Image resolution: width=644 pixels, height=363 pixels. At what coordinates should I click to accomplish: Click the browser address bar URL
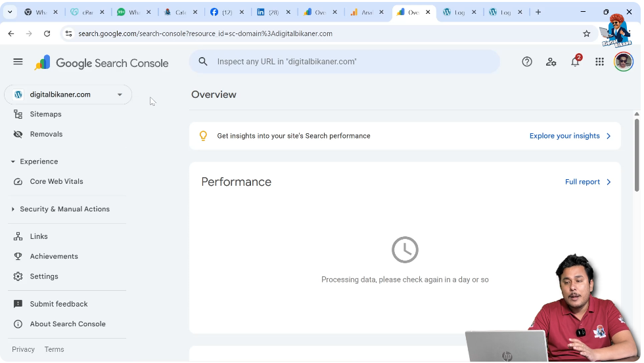click(205, 33)
